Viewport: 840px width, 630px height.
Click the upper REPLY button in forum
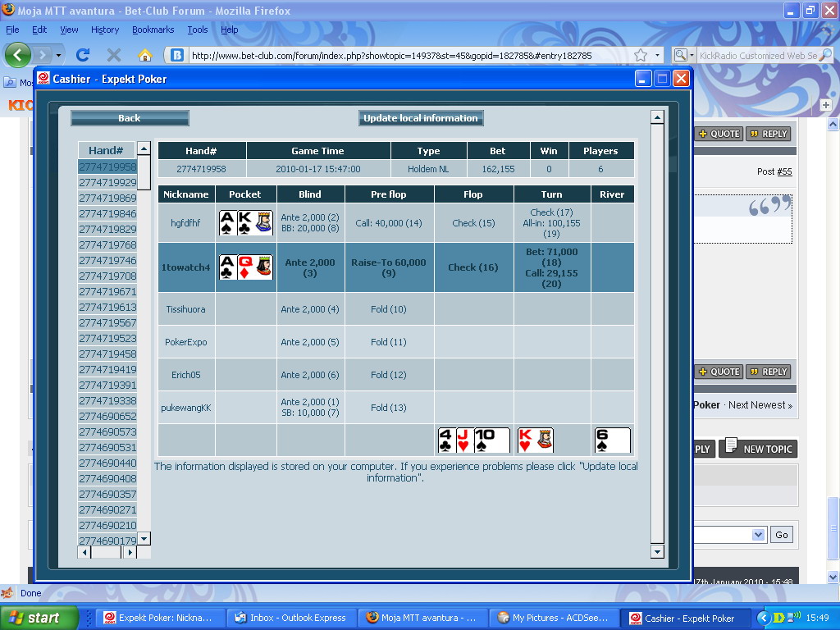768,134
